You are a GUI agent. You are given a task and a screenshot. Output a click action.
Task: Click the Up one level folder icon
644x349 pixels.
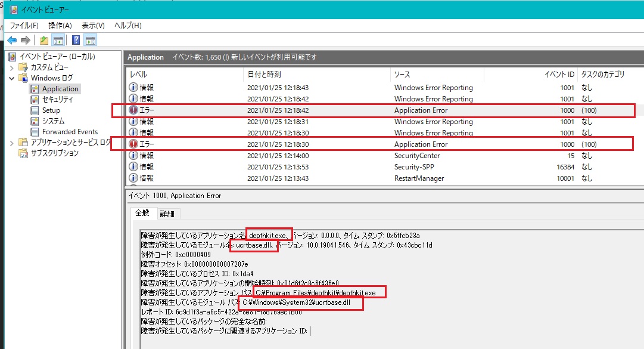[44, 41]
